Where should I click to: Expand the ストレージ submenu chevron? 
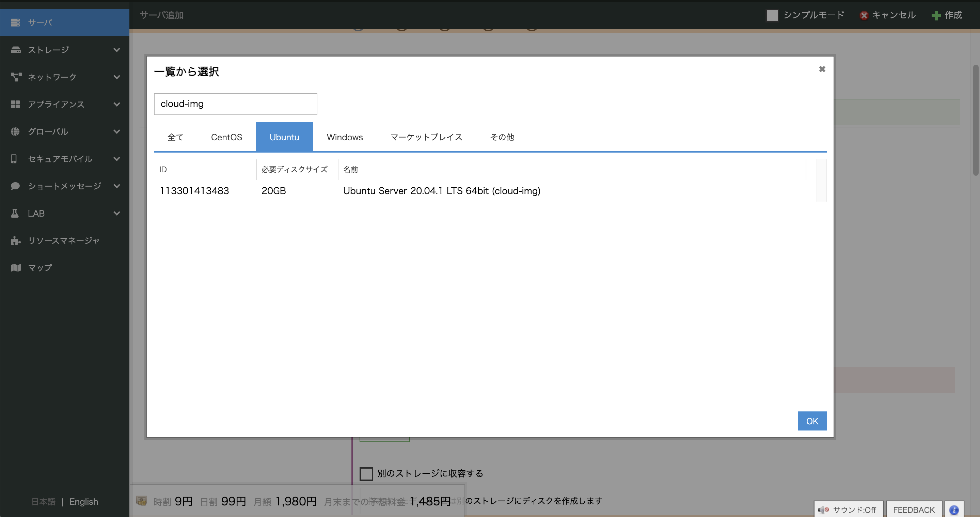click(117, 50)
